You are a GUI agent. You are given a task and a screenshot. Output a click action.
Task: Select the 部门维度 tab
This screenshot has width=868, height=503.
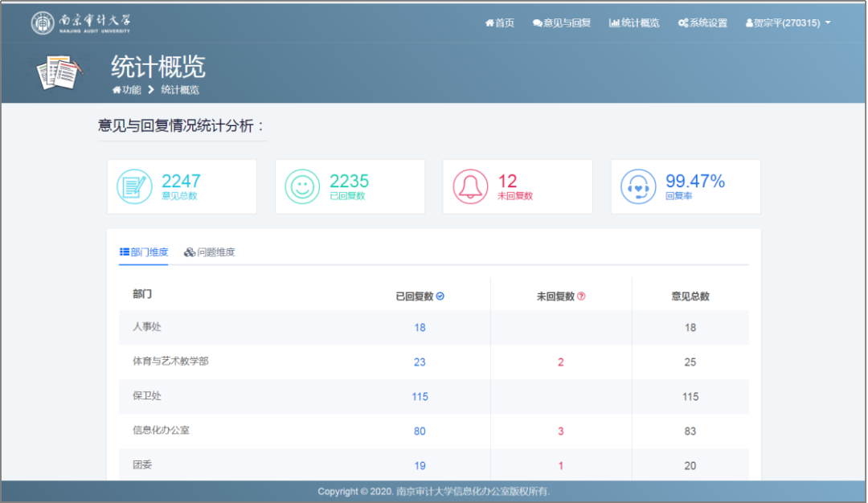144,252
